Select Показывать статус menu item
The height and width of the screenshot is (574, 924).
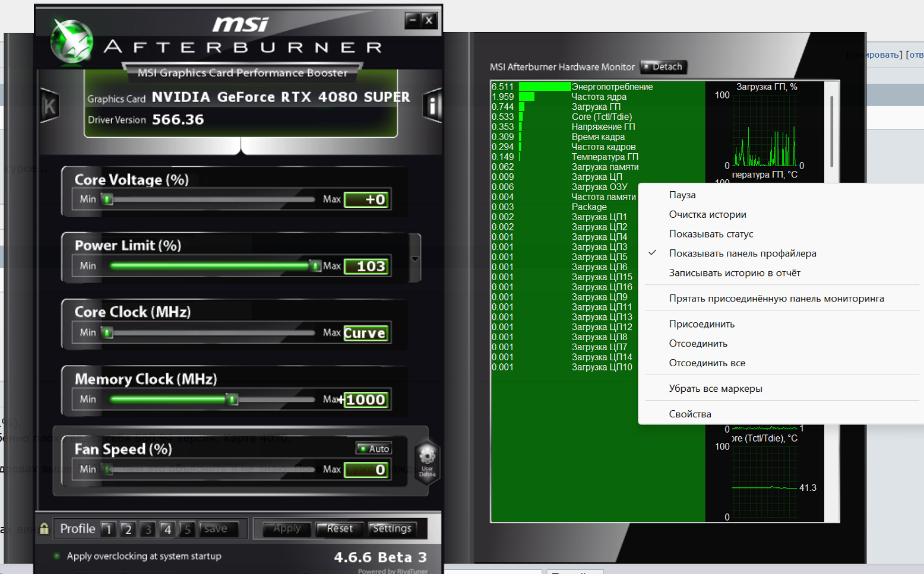pos(711,234)
